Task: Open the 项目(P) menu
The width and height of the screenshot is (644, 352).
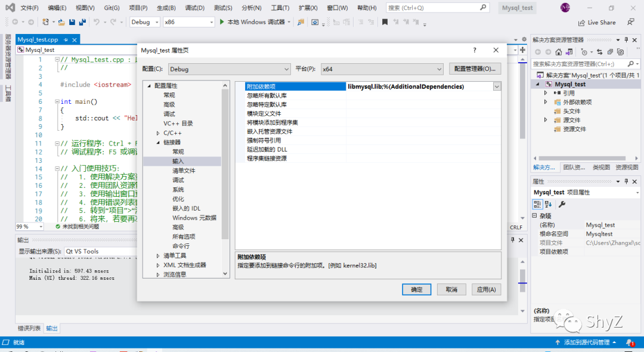Action: (138, 8)
